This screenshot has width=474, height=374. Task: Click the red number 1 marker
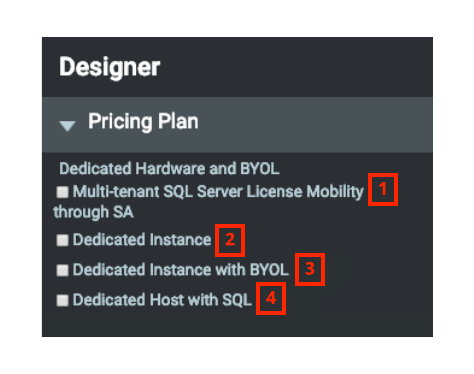pos(383,189)
